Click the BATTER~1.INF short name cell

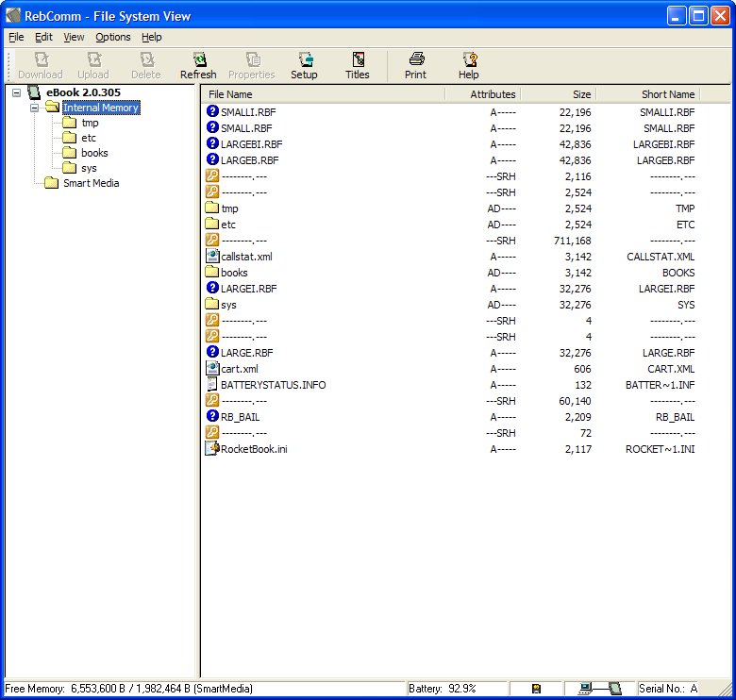coord(660,385)
